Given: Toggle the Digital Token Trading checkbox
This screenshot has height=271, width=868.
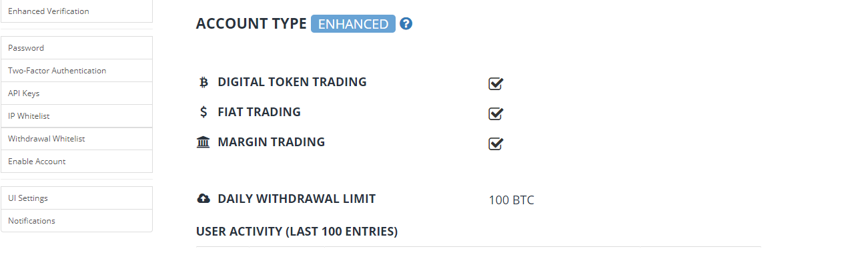Looking at the screenshot, I should point(495,83).
